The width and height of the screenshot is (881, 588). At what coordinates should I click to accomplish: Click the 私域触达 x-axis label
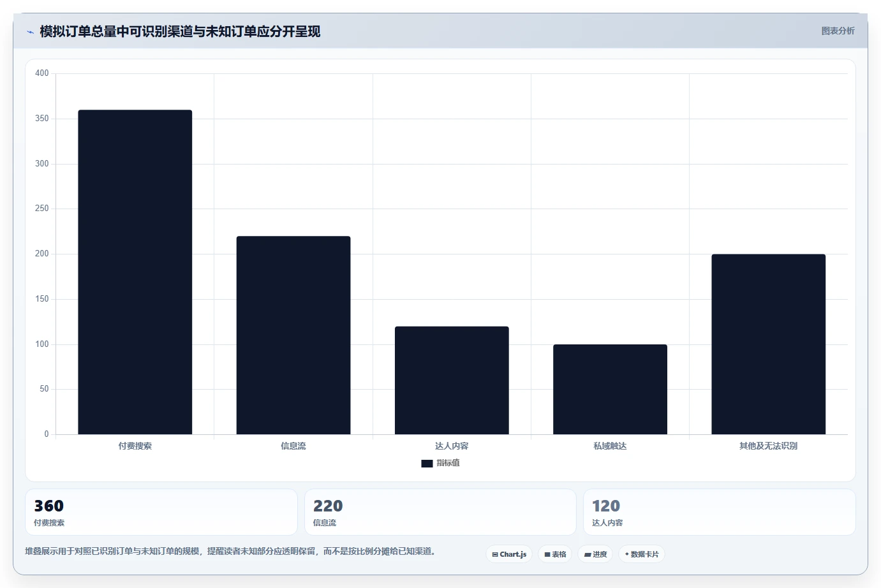[x=610, y=446]
